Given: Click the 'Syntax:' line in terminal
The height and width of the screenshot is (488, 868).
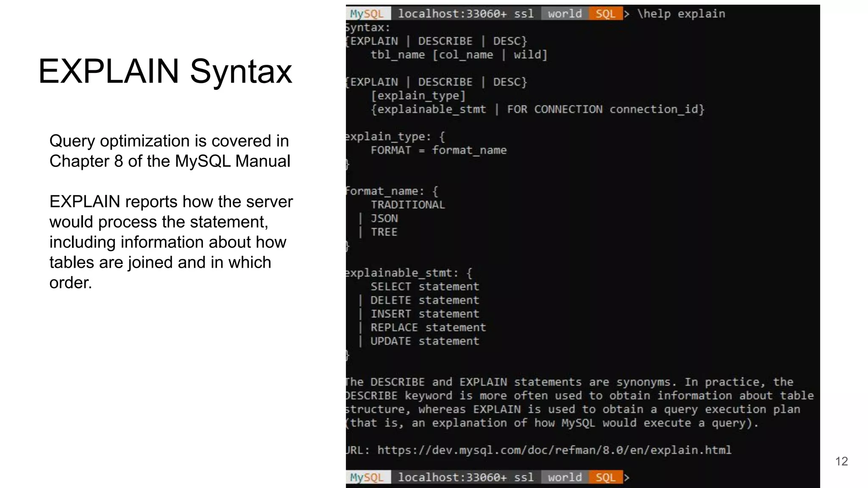Looking at the screenshot, I should (367, 28).
